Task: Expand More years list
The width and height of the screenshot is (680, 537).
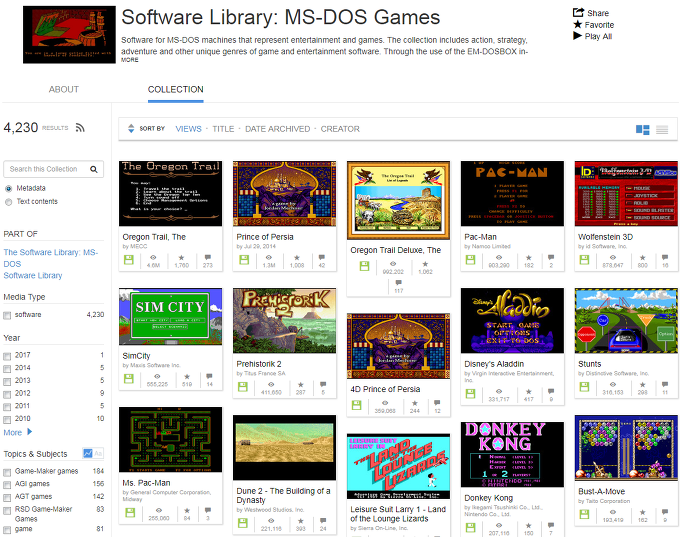Action: (x=18, y=432)
